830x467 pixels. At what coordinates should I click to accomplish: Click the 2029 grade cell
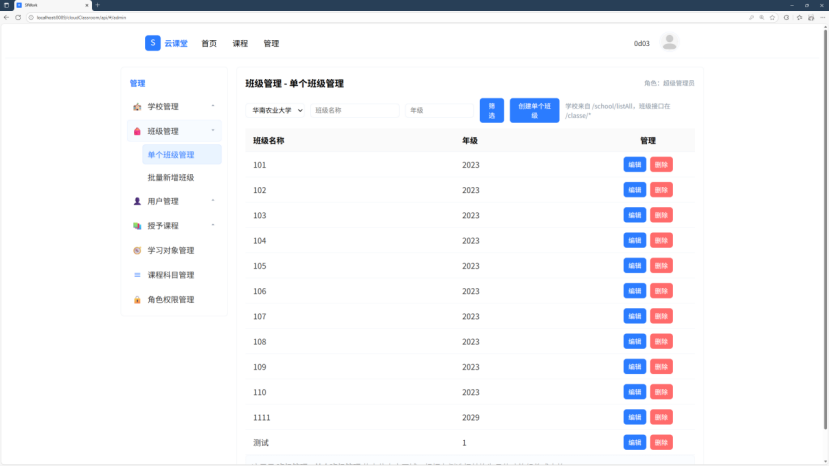pyautogui.click(x=471, y=418)
